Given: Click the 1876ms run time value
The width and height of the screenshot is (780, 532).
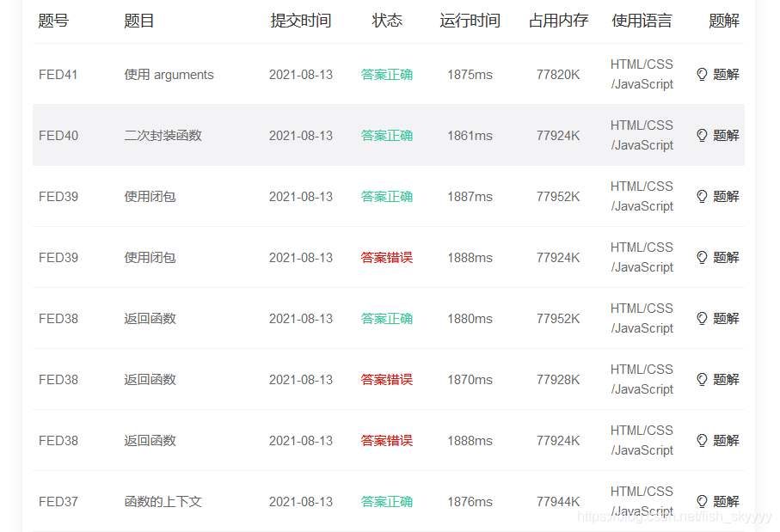Looking at the screenshot, I should coord(470,501).
